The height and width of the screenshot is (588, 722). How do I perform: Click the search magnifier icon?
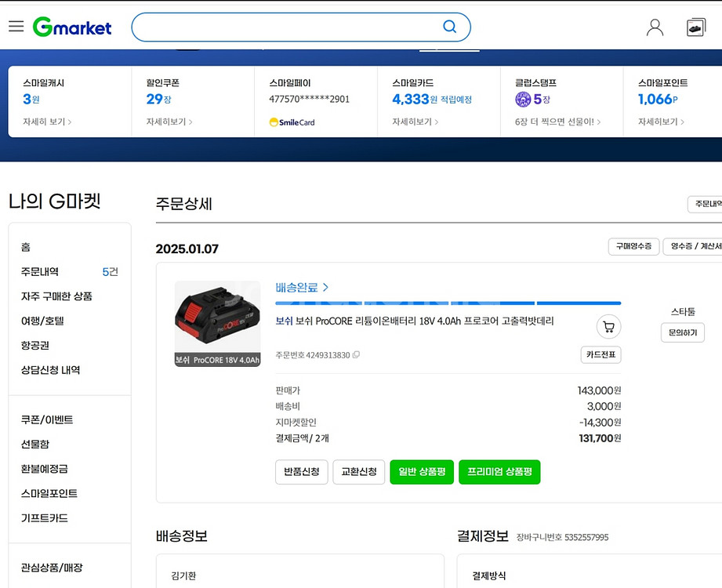[449, 27]
